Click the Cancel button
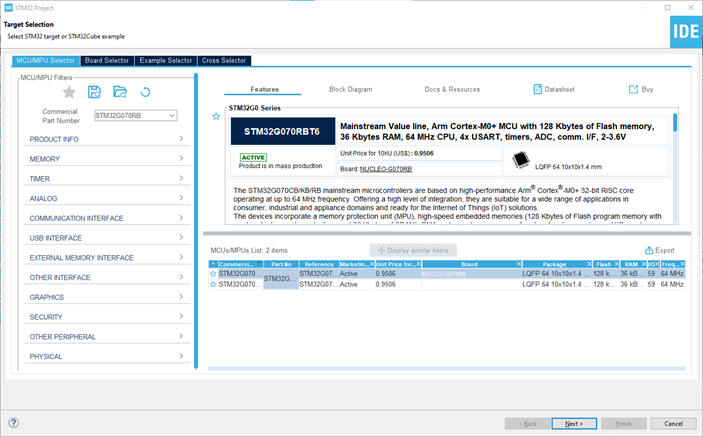The height and width of the screenshot is (437, 703). pos(673,424)
